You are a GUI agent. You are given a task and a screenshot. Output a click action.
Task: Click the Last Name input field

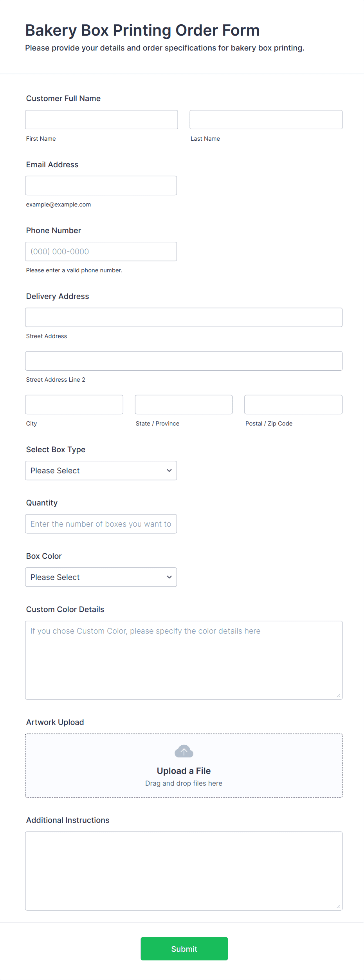point(266,120)
